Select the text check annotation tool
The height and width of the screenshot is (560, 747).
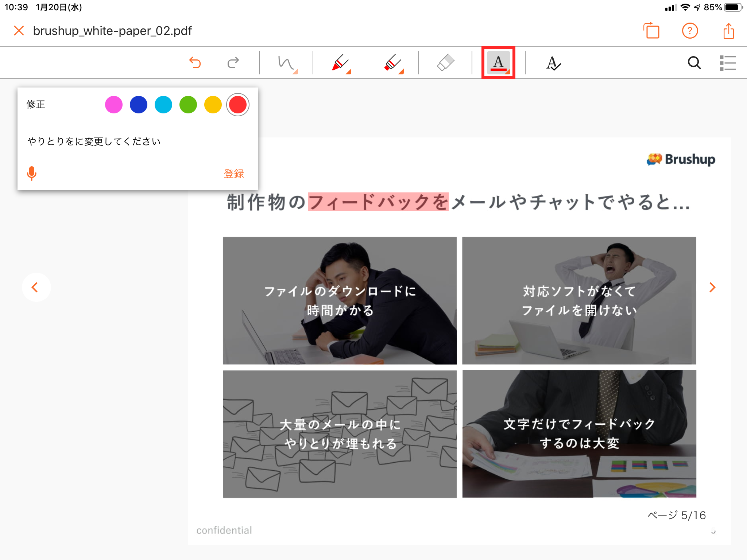coord(553,63)
